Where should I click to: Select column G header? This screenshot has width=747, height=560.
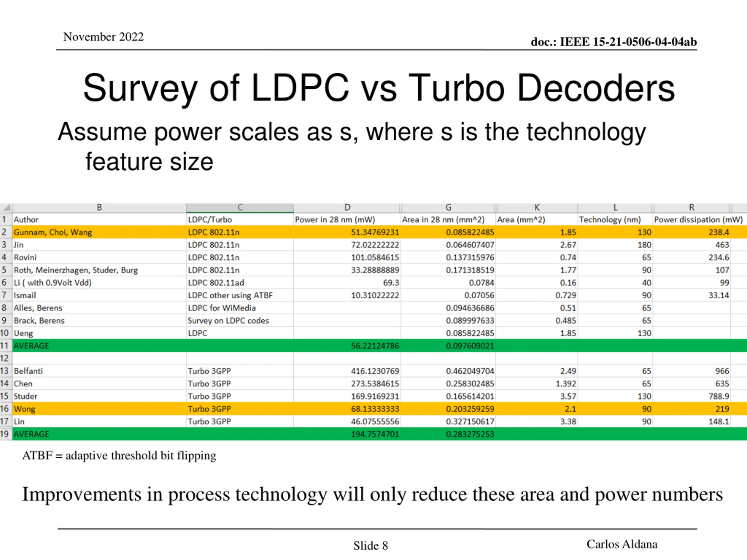448,208
